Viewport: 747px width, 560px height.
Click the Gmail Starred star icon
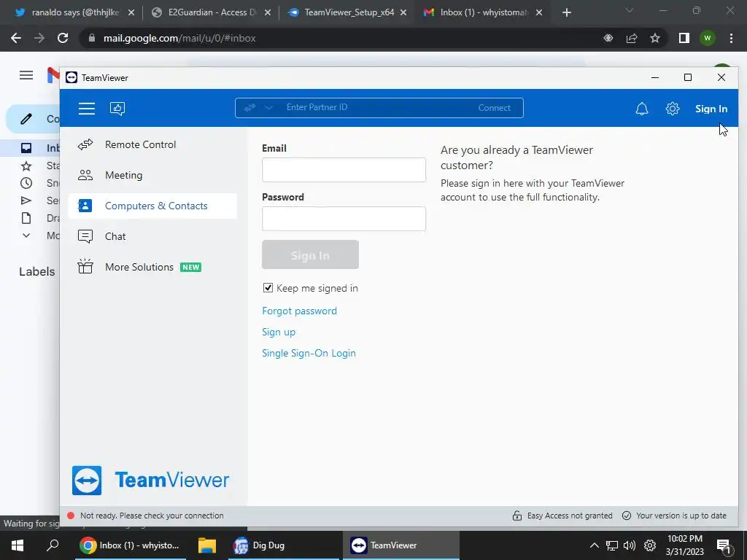point(26,166)
